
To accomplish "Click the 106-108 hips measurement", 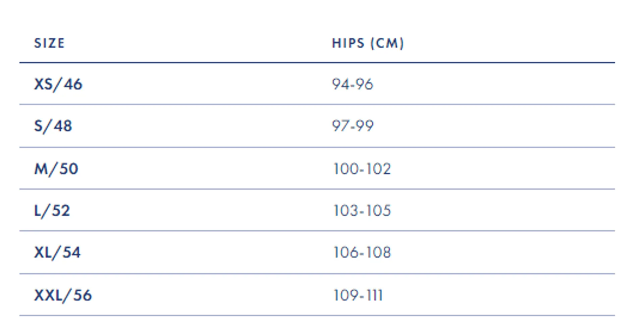I will pos(362,252).
